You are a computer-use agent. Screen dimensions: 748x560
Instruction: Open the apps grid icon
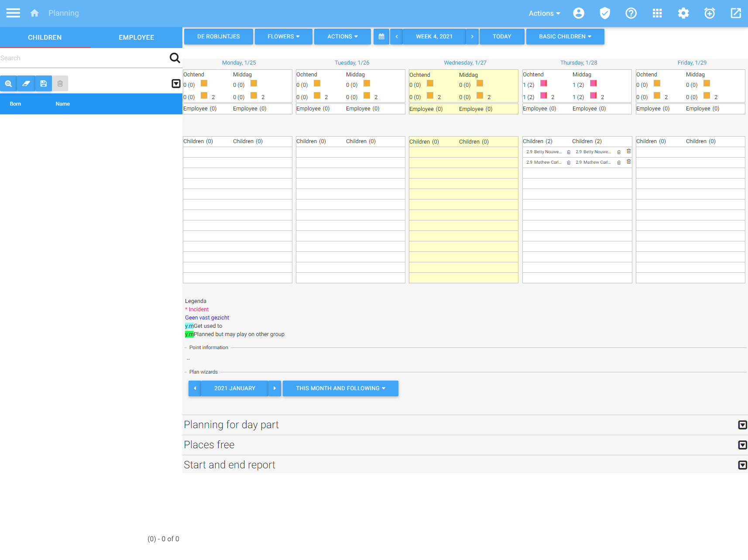click(657, 13)
